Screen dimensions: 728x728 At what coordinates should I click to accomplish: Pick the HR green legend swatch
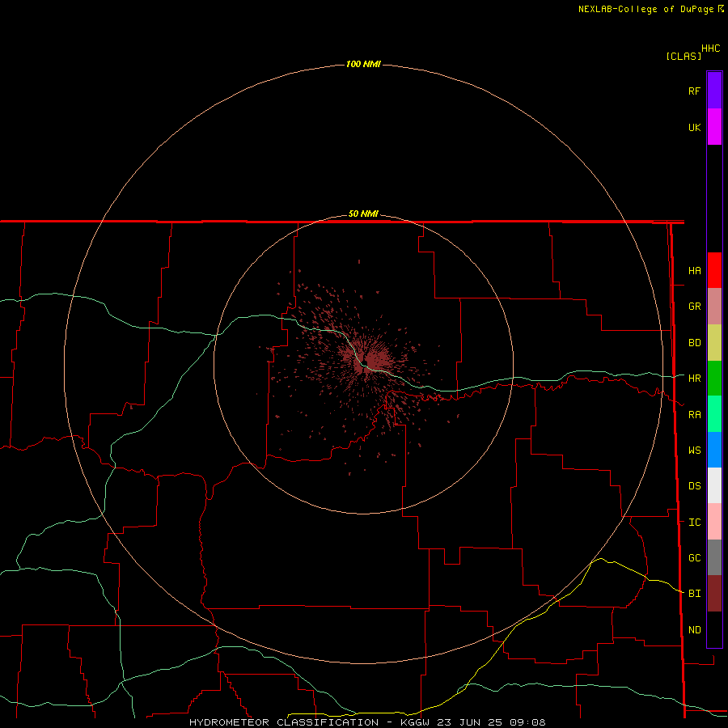click(714, 379)
